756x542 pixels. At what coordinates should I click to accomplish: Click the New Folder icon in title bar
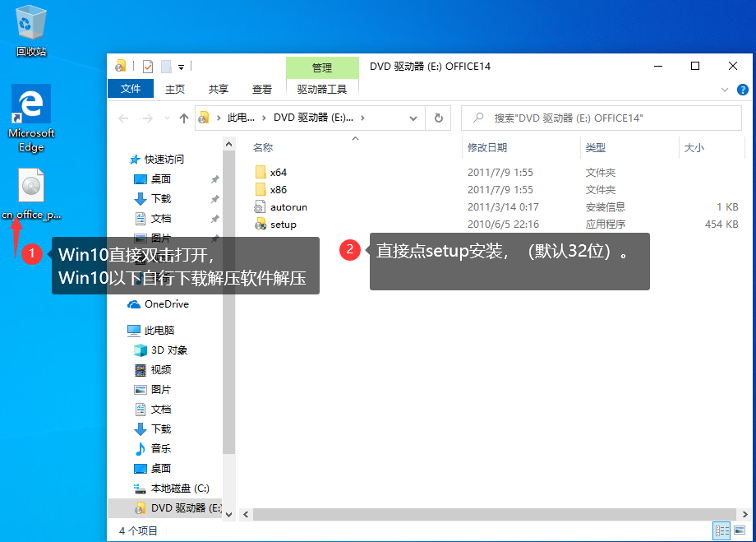click(x=166, y=66)
